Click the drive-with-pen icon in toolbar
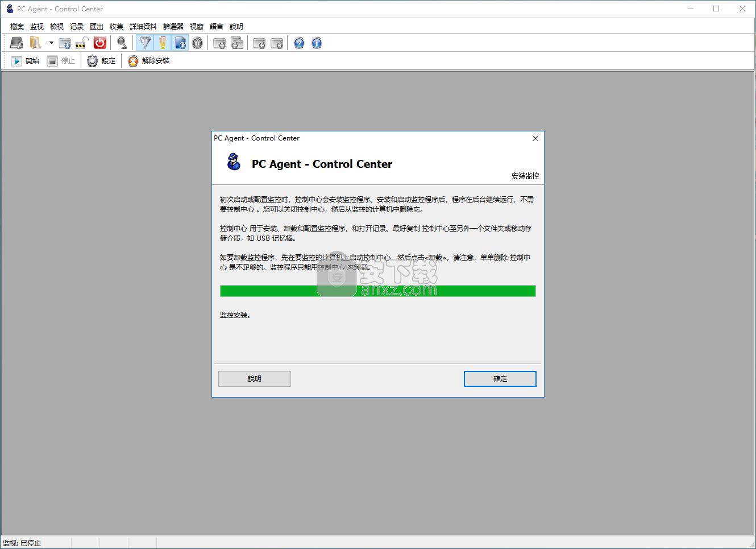Viewport: 756px width, 549px height. (x=16, y=43)
